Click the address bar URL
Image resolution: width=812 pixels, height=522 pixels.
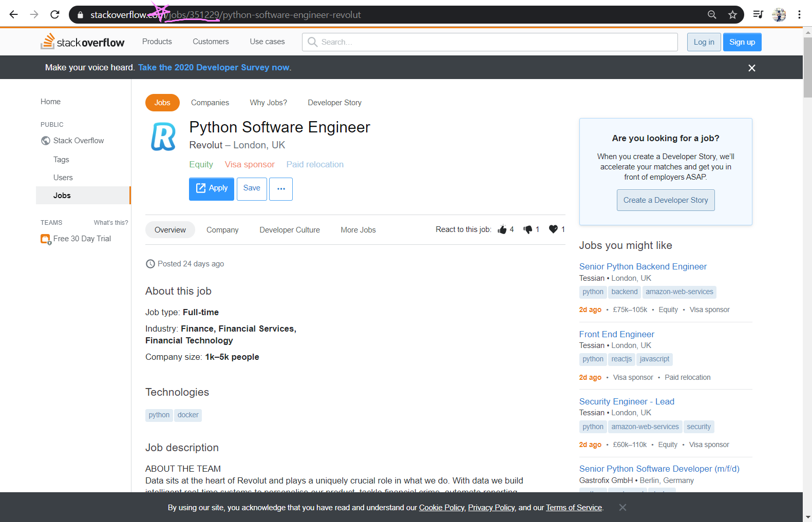tap(226, 15)
